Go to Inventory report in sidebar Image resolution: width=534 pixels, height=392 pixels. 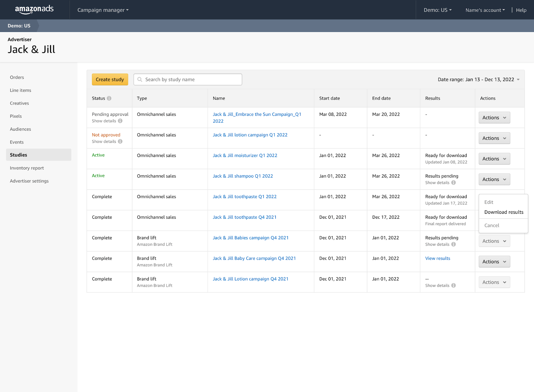(x=27, y=168)
